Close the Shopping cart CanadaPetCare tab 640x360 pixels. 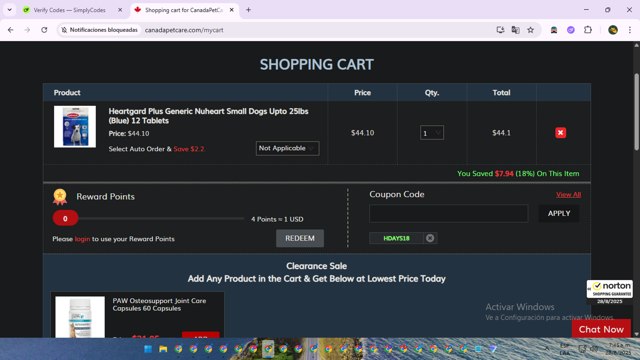point(232,10)
